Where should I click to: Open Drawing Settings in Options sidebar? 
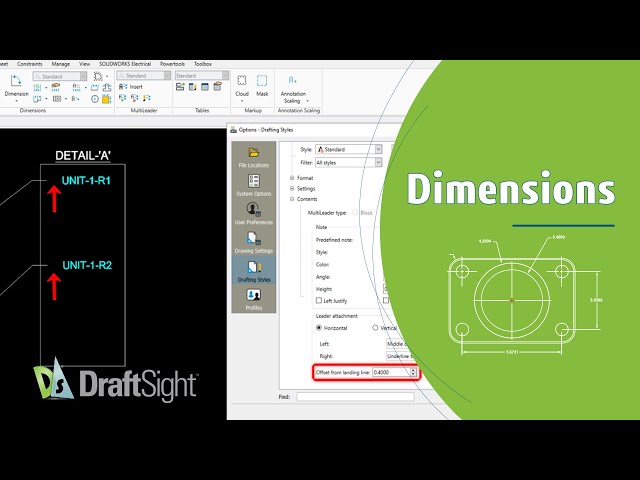pos(253,242)
